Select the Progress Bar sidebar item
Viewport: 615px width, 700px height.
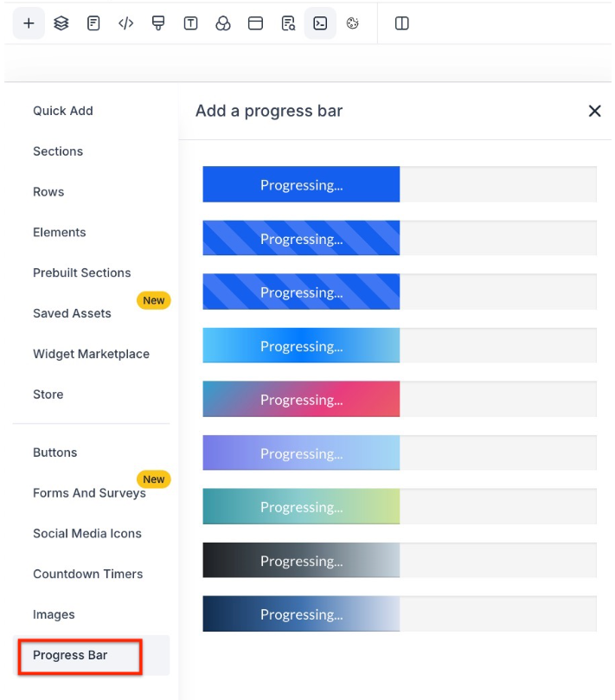pyautogui.click(x=70, y=655)
